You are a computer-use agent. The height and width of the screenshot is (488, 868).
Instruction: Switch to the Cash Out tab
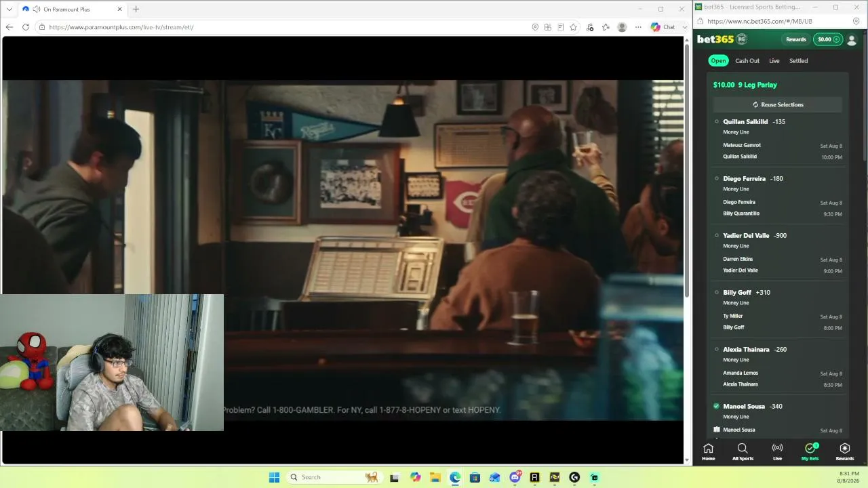coord(747,61)
